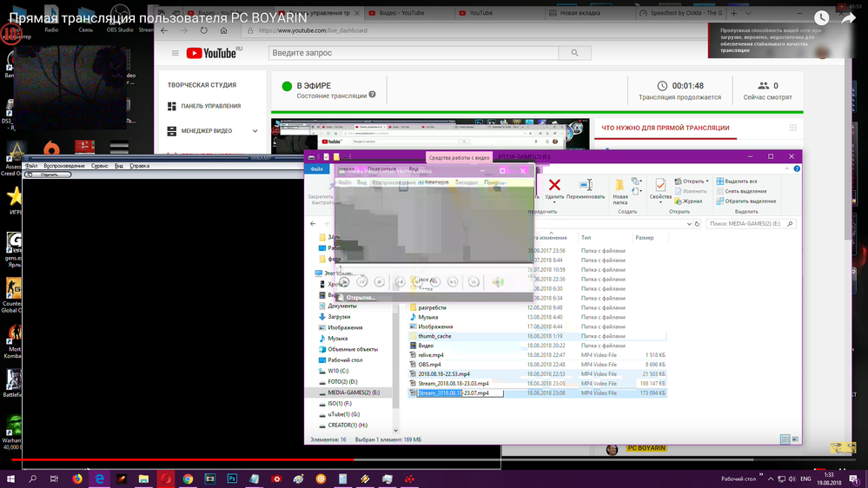Viewport: 868px width, 488px height.
Task: Click ПАНЕЛЬ УПРАВЛЕНИЯ in YouTube sidebar
Action: [x=211, y=106]
